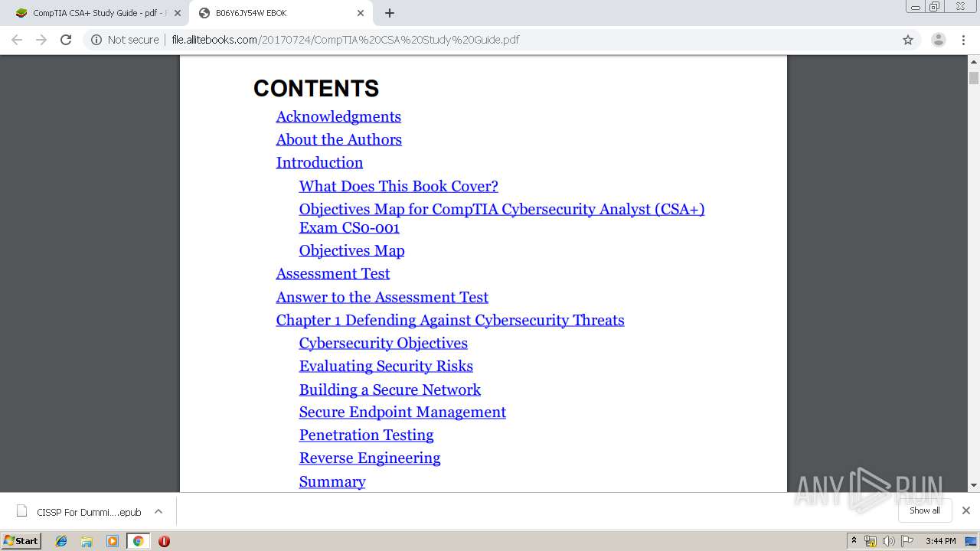Screen dimensions: 980x551
Task: Open the red Opera-style taskbar icon
Action: point(164,541)
